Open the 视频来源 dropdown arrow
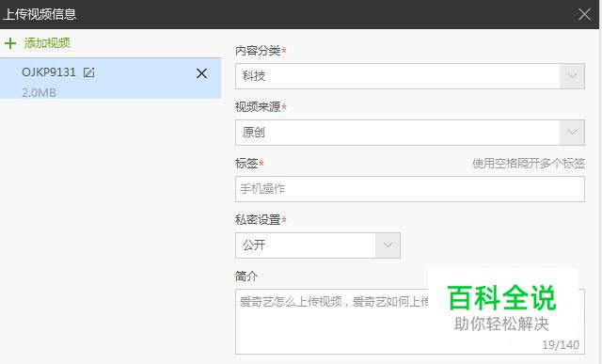Image resolution: width=602 pixels, height=364 pixels. (572, 133)
